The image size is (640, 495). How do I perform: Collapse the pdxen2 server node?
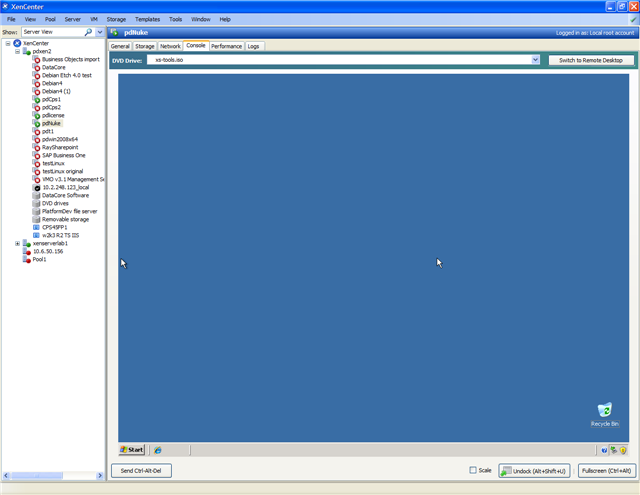tap(17, 51)
